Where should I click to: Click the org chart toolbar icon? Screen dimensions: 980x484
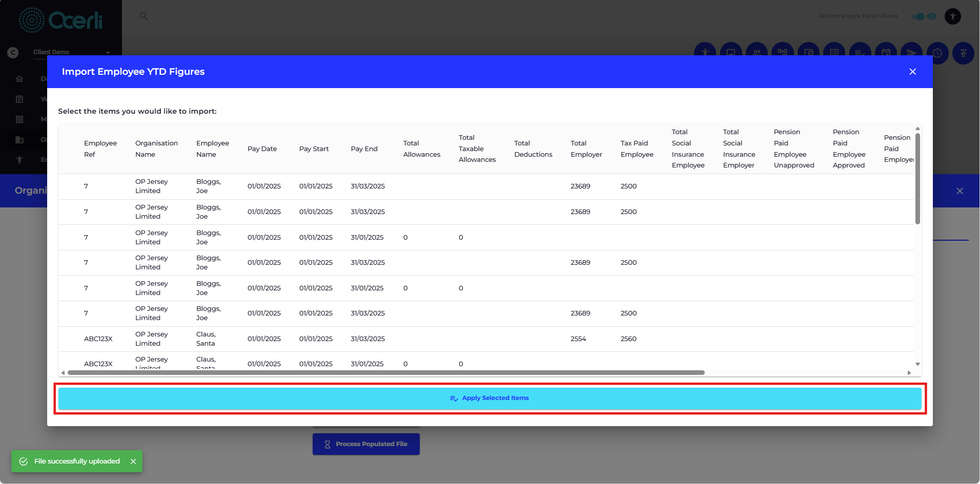(x=782, y=49)
